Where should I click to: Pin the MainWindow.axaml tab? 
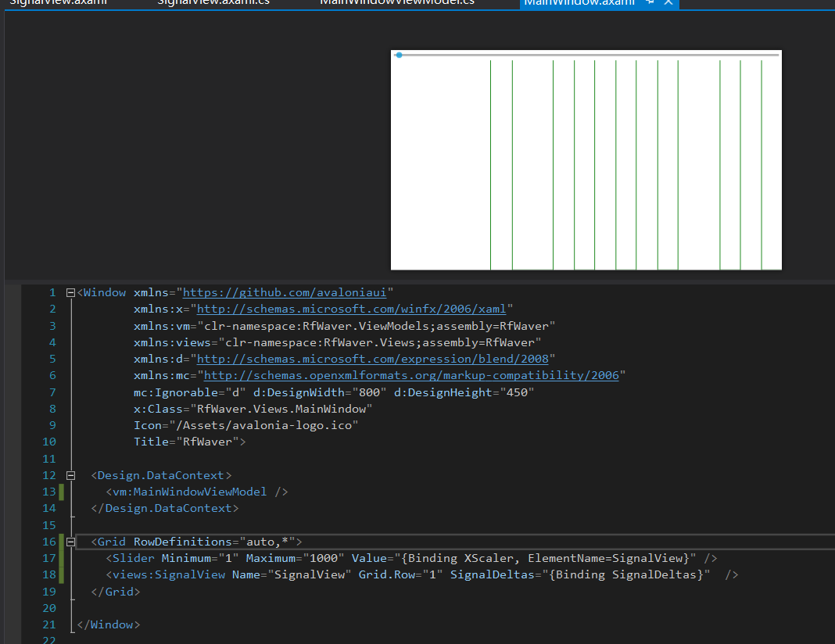650,2
